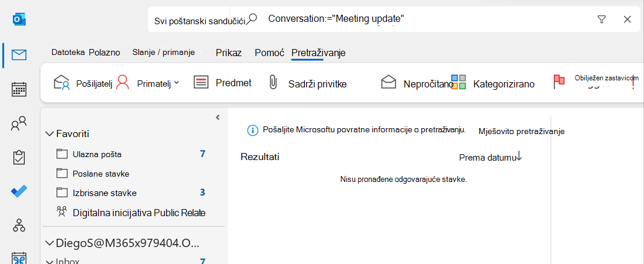Clear search with the X icon

coord(627,19)
